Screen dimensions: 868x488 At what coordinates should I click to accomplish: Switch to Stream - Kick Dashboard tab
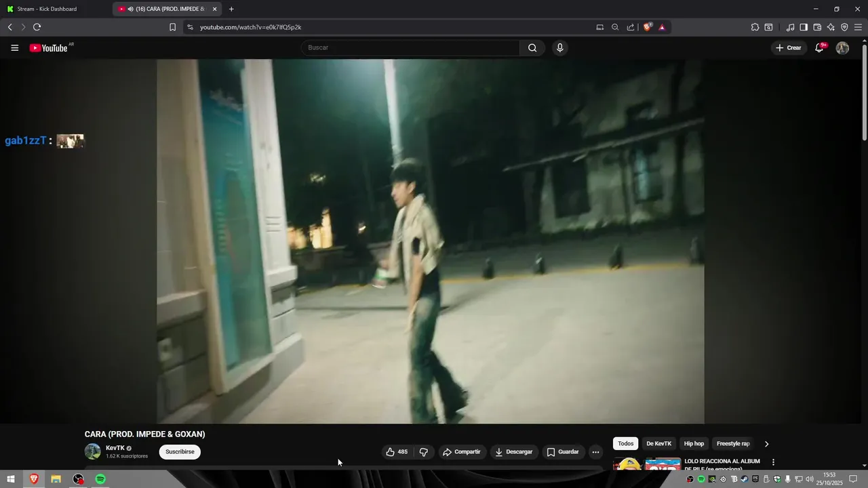click(56, 9)
